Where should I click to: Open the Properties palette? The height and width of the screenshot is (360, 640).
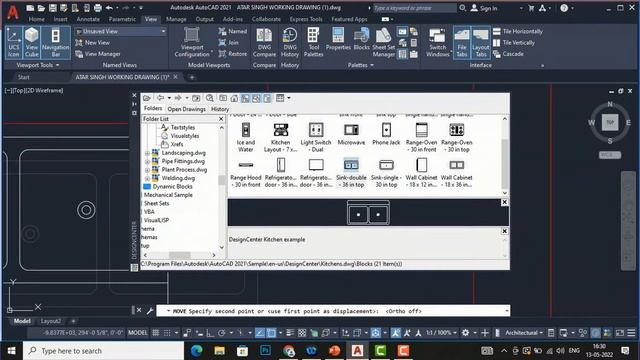(x=338, y=40)
